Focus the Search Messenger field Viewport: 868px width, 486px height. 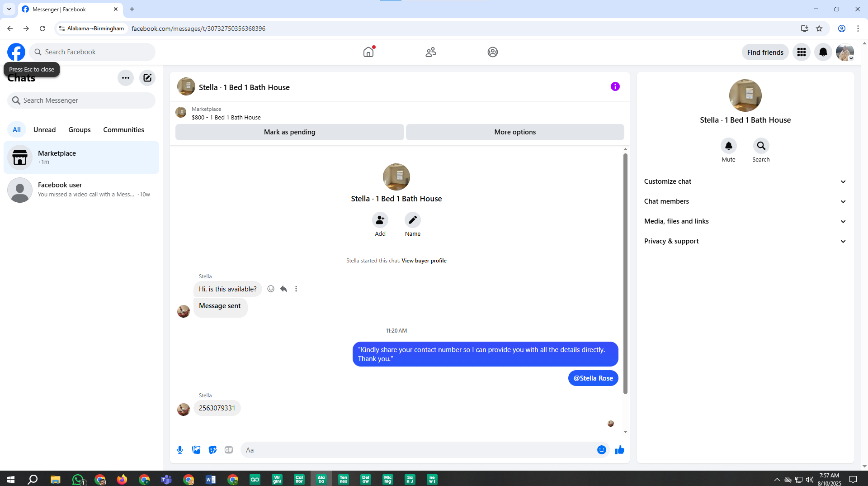coord(81,100)
